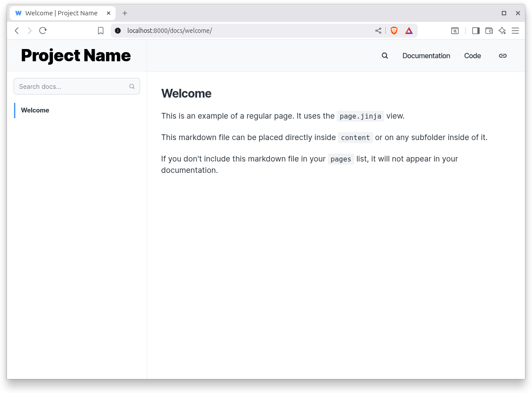Viewport: 532px width, 393px height.
Task: Select Welcome in the docs sidebar
Action: pos(35,110)
